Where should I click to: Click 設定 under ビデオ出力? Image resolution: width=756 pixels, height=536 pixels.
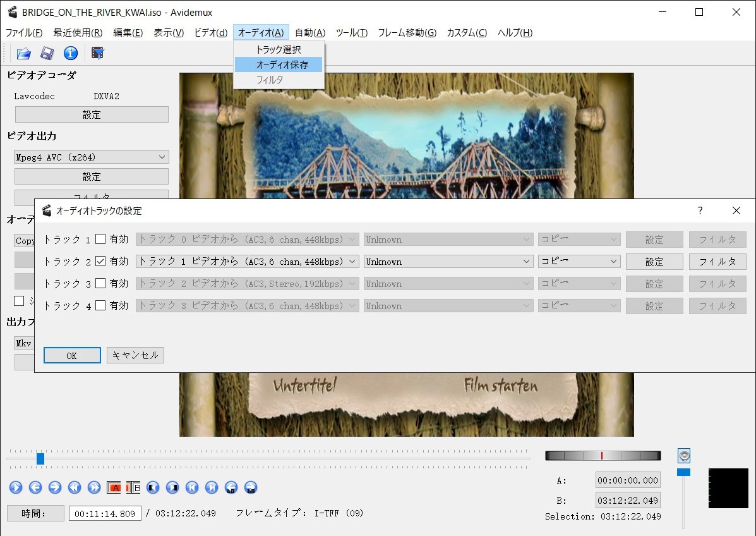coord(92,176)
